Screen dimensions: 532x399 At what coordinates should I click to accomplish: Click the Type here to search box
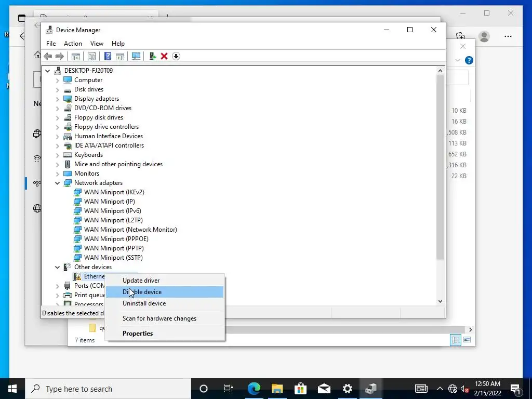pyautogui.click(x=108, y=389)
